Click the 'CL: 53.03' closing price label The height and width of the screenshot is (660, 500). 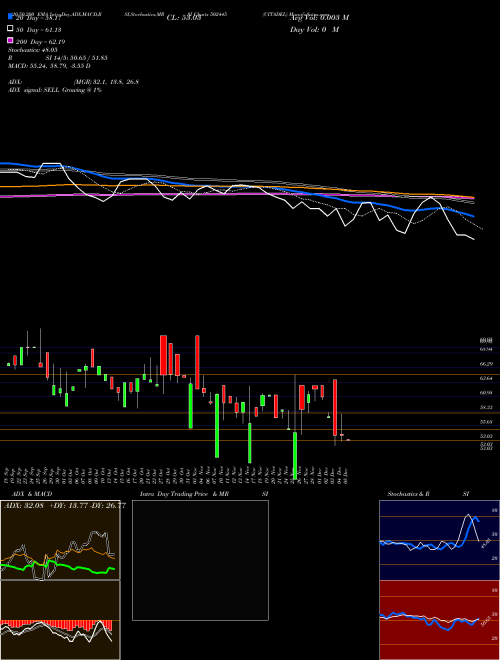(184, 18)
